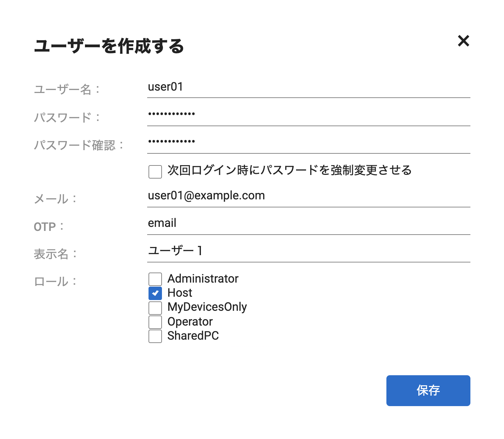Click the Administrator role label text
This screenshot has height=439, width=504.
click(203, 279)
